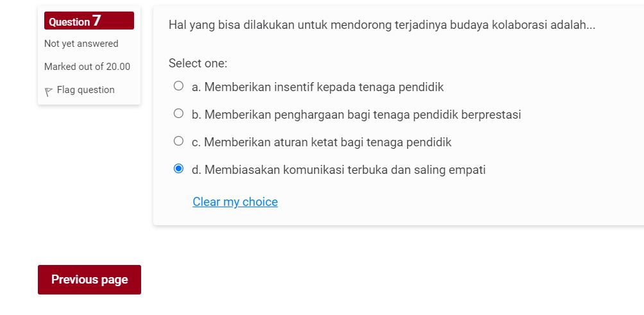The image size is (644, 315).
Task: Click the letter a. prefix of the first option
Action: (x=196, y=87)
